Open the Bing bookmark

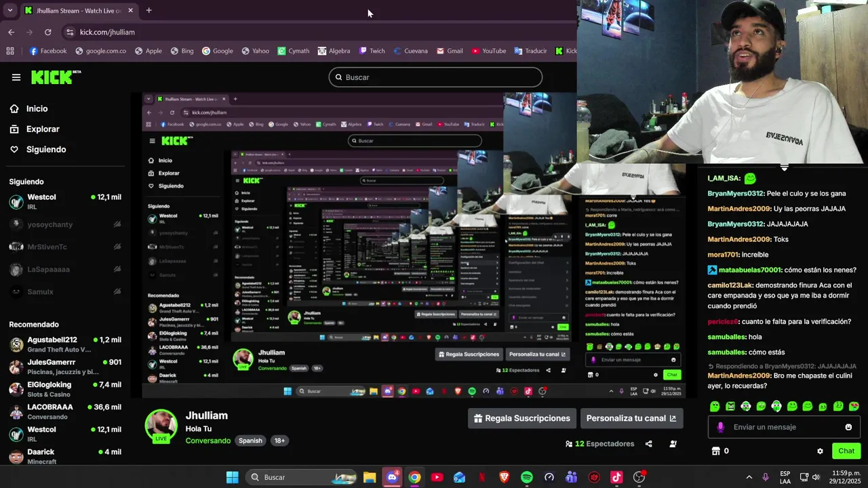coord(182,51)
